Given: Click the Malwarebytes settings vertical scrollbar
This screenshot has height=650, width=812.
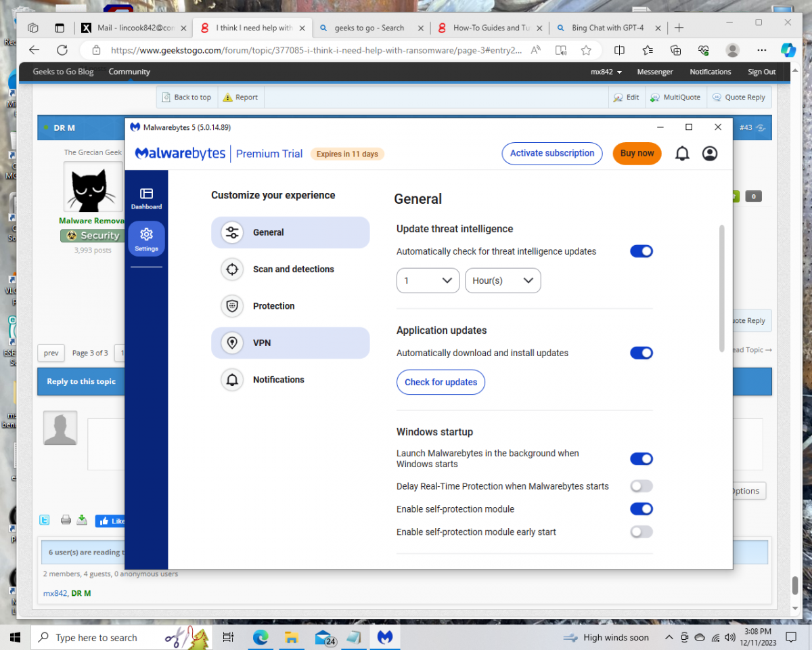Looking at the screenshot, I should click(721, 289).
